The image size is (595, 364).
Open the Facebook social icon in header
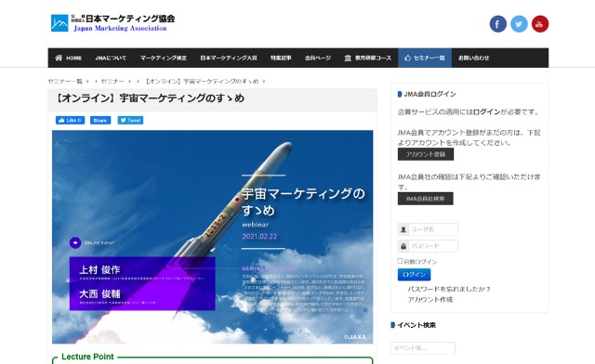tap(498, 24)
